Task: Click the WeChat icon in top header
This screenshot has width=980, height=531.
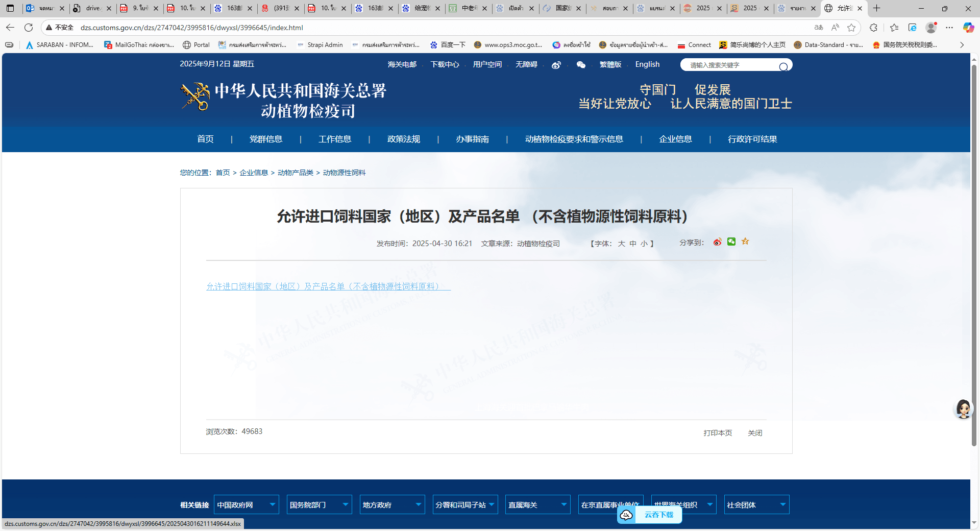Action: coord(581,65)
